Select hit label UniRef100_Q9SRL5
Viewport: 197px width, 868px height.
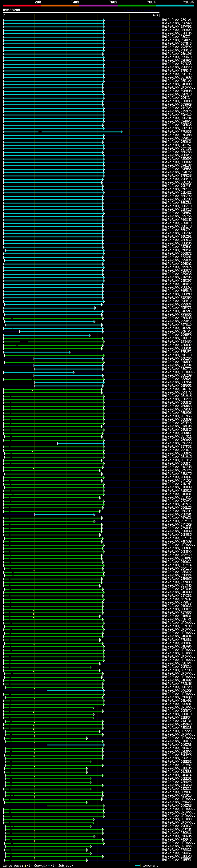(x=177, y=139)
